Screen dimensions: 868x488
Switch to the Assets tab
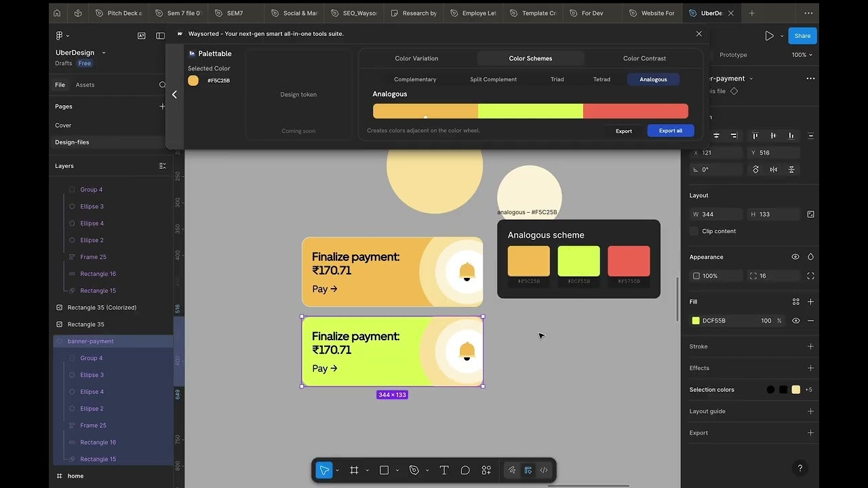click(85, 85)
